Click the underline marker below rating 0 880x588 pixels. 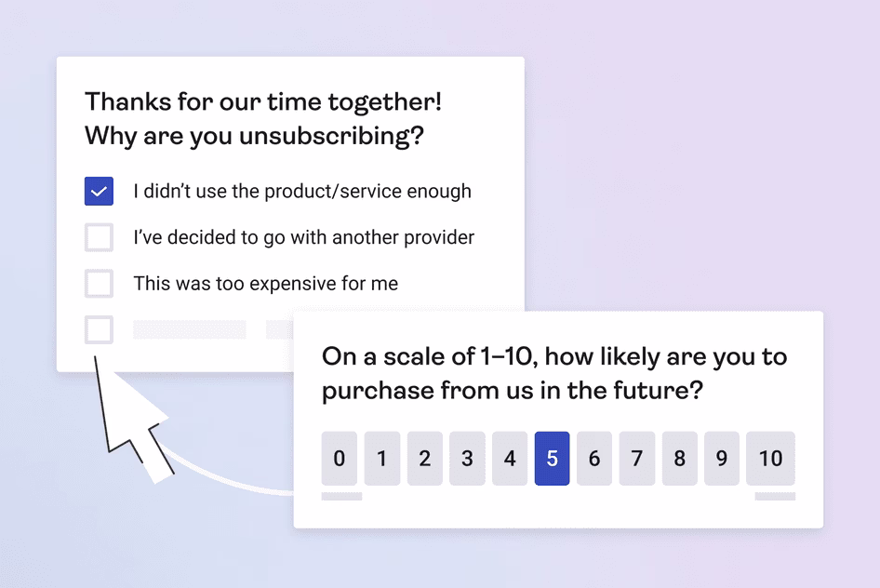pyautogui.click(x=340, y=494)
